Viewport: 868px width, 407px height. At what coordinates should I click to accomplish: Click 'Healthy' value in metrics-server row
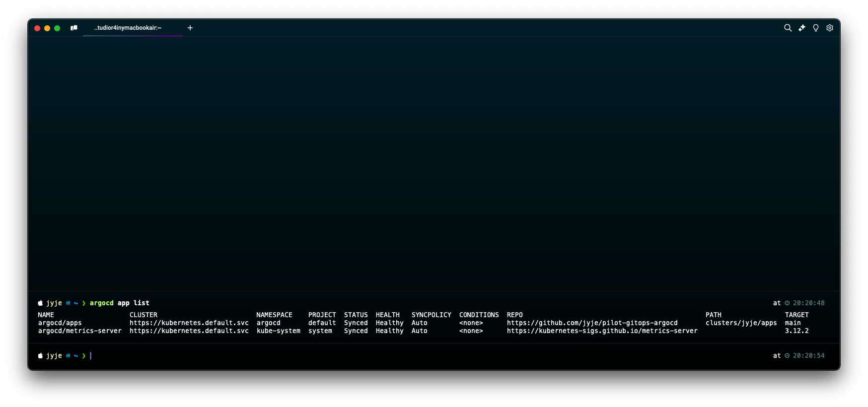click(x=390, y=331)
